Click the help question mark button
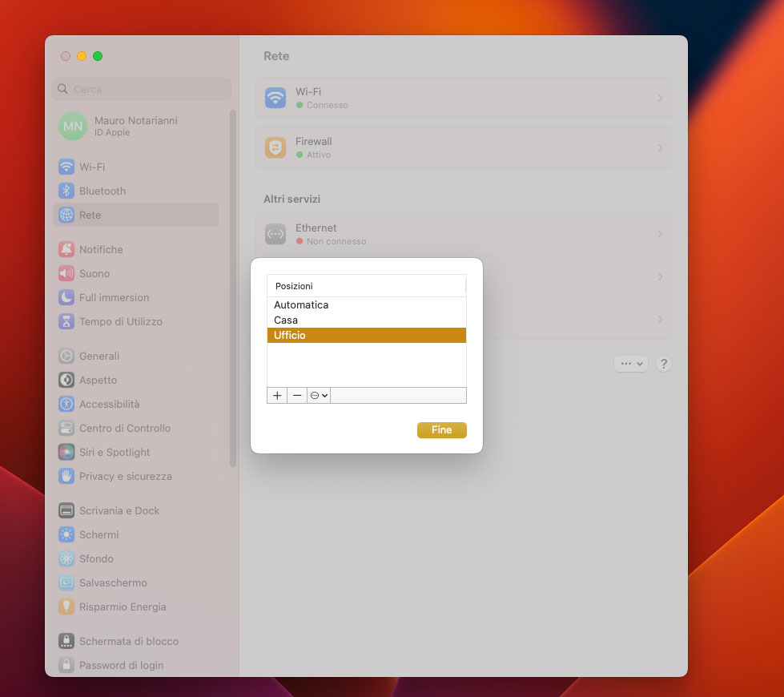The width and height of the screenshot is (784, 697). (664, 364)
